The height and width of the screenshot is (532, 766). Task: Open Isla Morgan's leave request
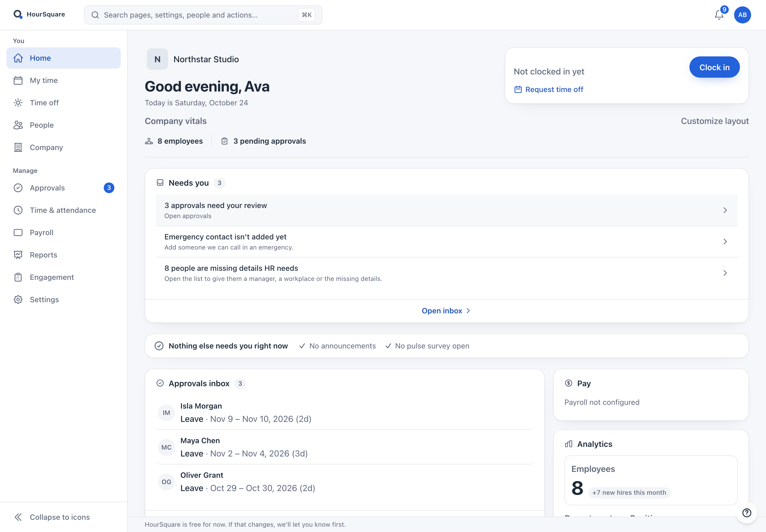tap(345, 412)
